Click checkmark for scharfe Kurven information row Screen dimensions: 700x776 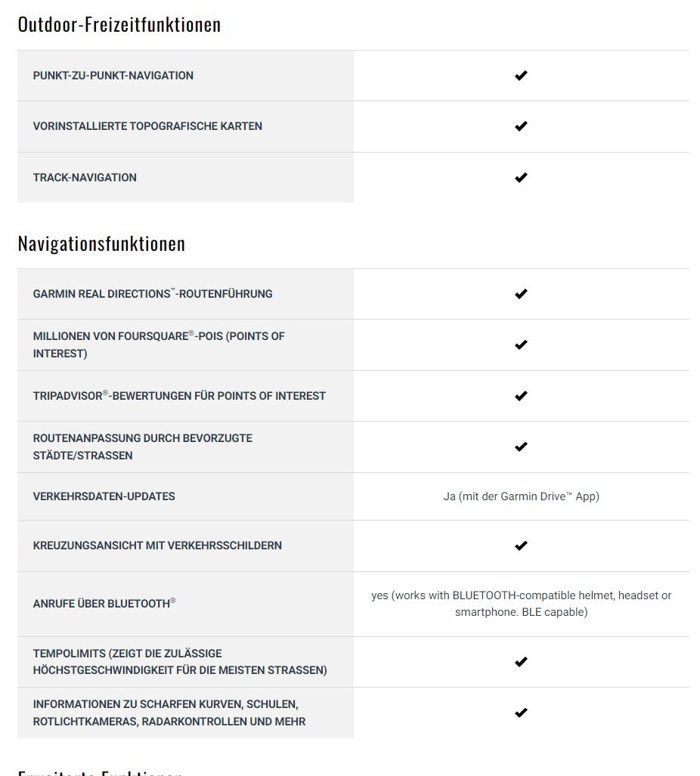(x=521, y=713)
